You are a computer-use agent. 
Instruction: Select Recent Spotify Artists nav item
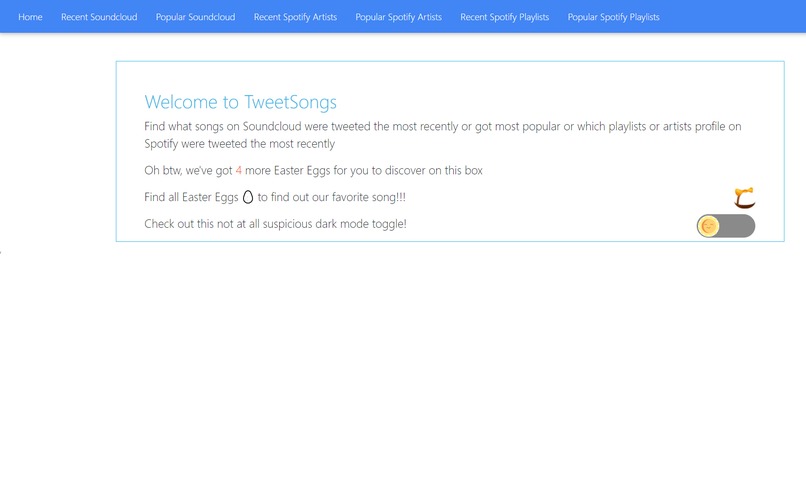click(295, 17)
